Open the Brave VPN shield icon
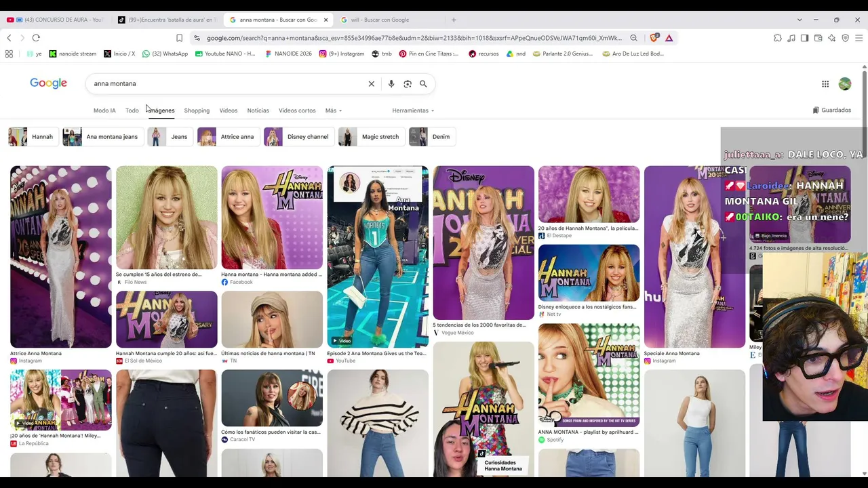The width and height of the screenshot is (868, 488). 845,38
